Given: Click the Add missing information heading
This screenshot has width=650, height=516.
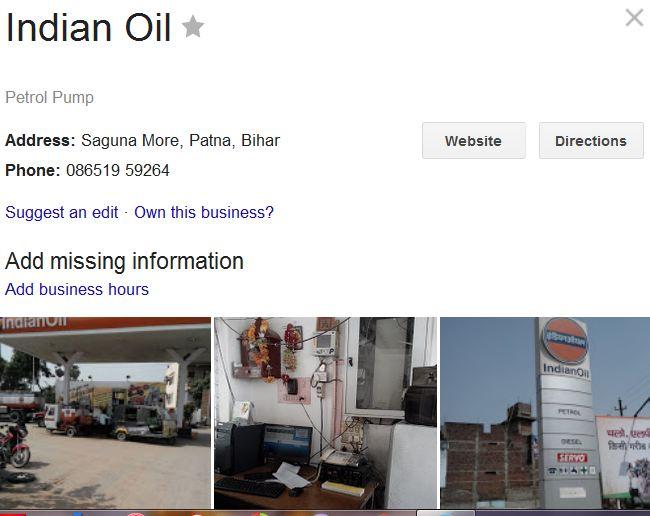Looking at the screenshot, I should pyautogui.click(x=124, y=261).
